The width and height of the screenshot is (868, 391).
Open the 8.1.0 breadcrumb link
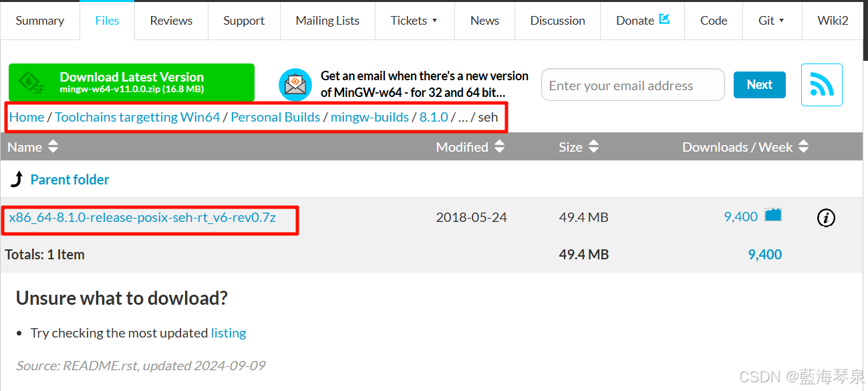(x=434, y=117)
